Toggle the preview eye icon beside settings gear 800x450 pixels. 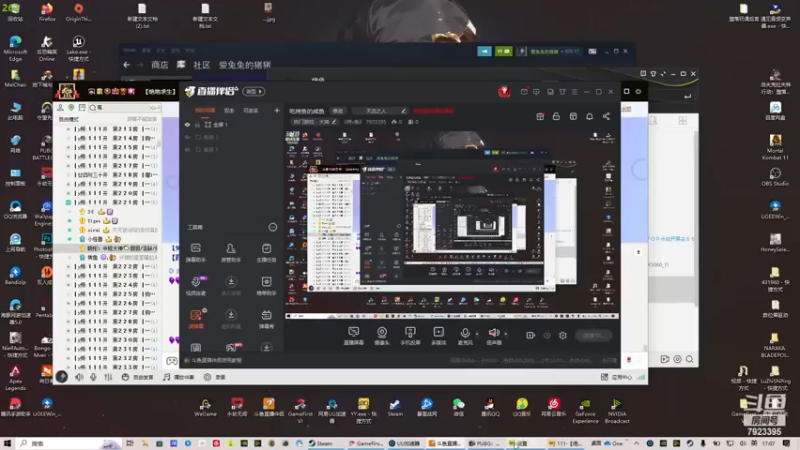click(x=547, y=335)
